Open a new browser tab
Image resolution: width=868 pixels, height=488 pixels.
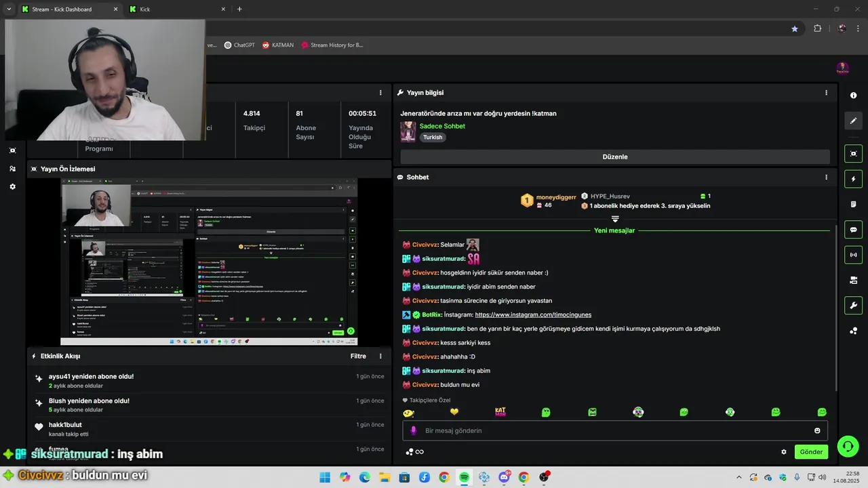coord(239,9)
